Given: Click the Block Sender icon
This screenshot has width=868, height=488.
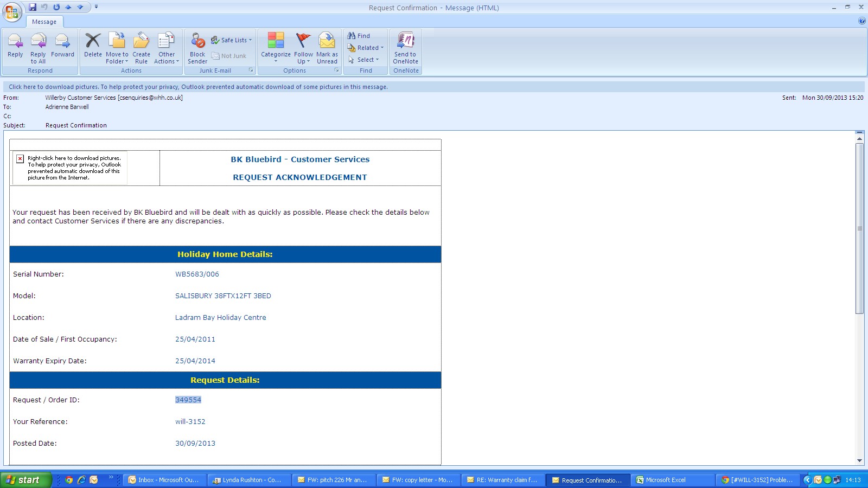Looking at the screenshot, I should tap(197, 48).
